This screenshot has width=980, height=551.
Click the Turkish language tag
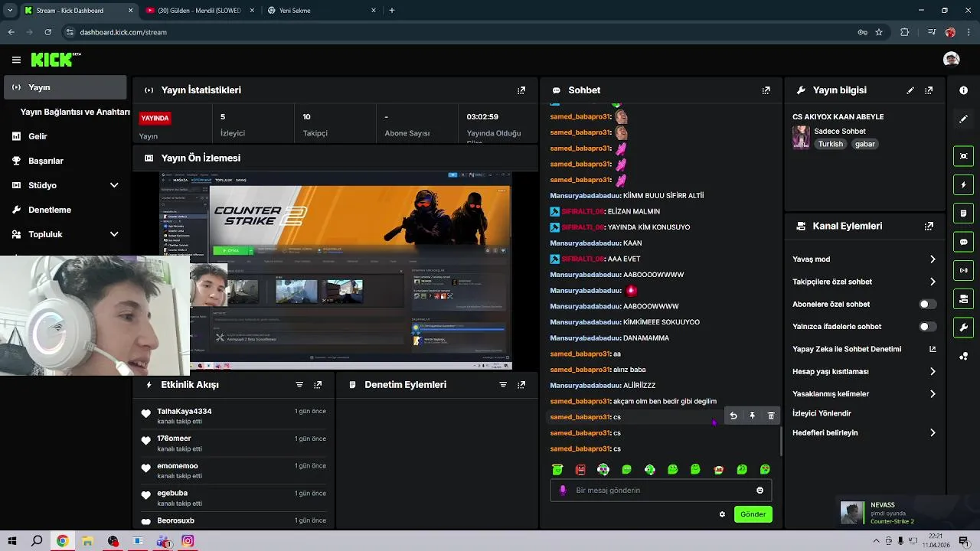[830, 144]
